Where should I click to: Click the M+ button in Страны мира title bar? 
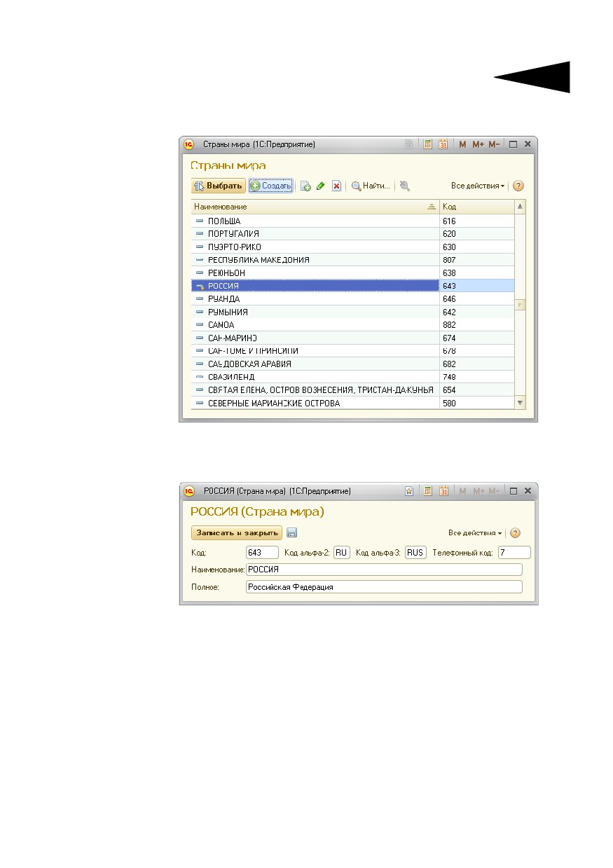tap(478, 144)
